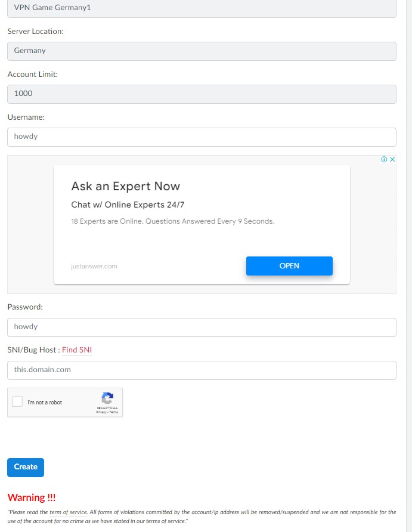Screen dimensions: 412x532
Task: Click the Username label
Action: click(x=26, y=117)
